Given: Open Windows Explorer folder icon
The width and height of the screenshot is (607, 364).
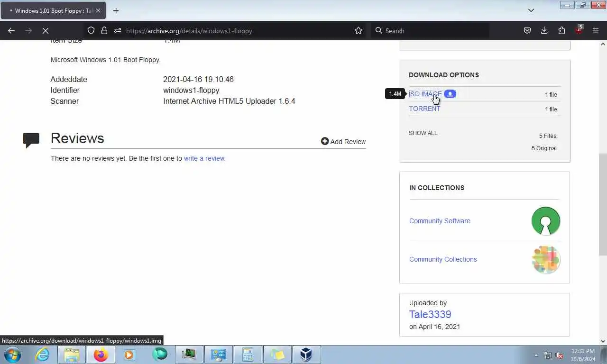Looking at the screenshot, I should click(x=72, y=355).
